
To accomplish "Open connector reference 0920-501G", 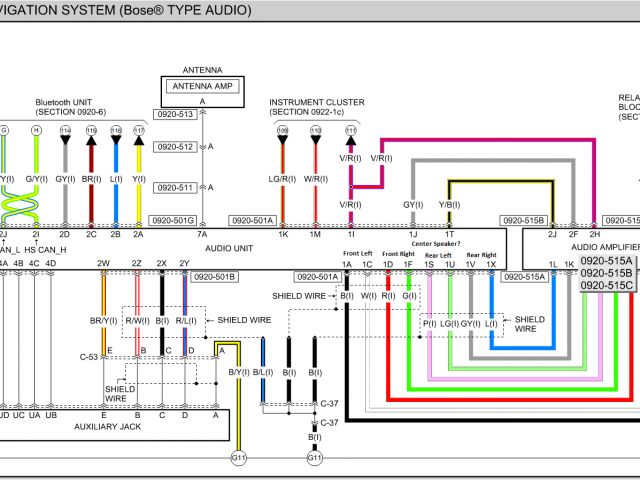I will tap(172, 220).
